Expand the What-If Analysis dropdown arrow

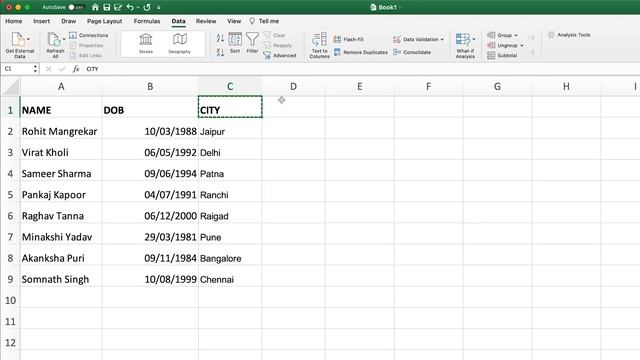473,39
